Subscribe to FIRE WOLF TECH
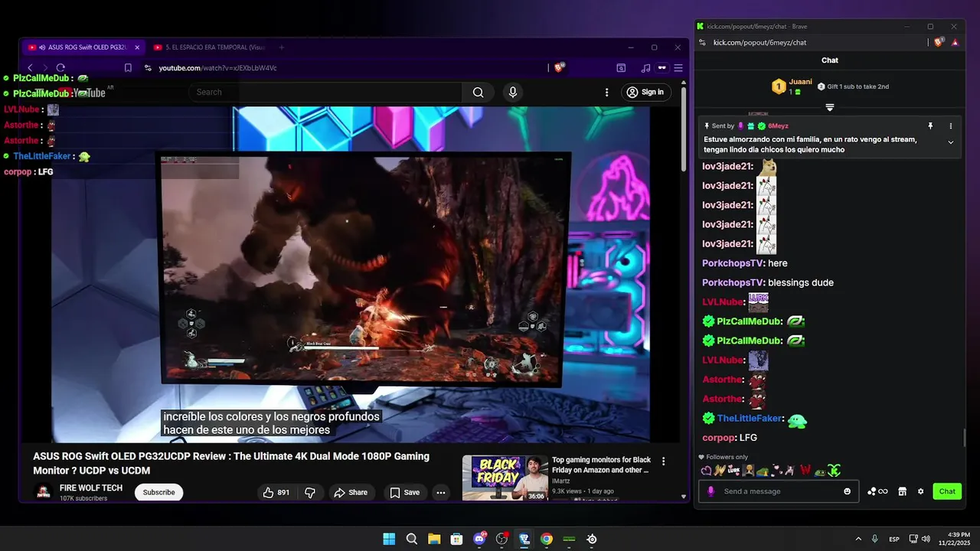980x551 pixels. [159, 492]
